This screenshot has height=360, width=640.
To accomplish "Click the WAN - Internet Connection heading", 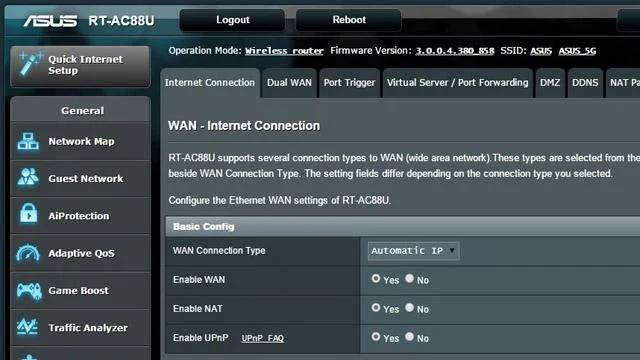I will [x=244, y=126].
